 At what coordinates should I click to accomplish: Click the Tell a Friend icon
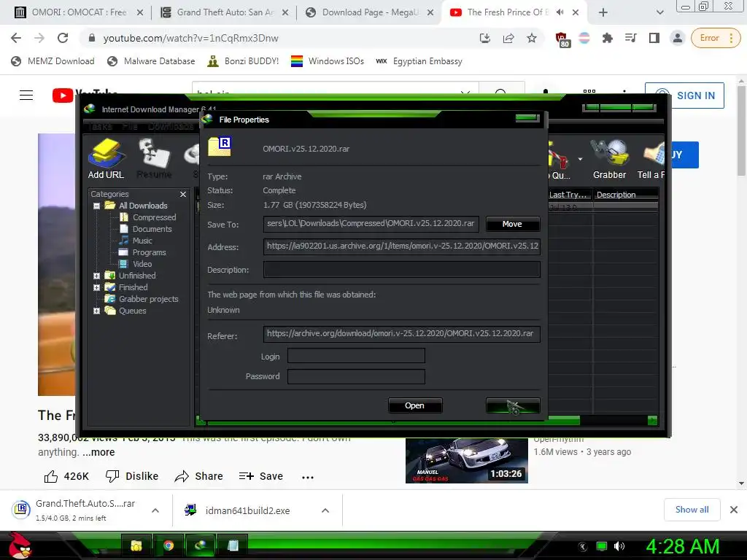(x=651, y=160)
